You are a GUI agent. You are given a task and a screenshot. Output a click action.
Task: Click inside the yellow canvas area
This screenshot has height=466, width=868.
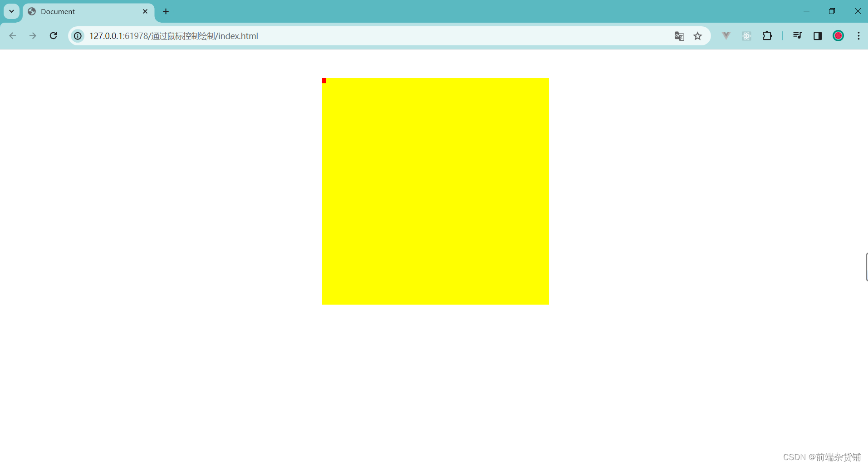(x=436, y=191)
